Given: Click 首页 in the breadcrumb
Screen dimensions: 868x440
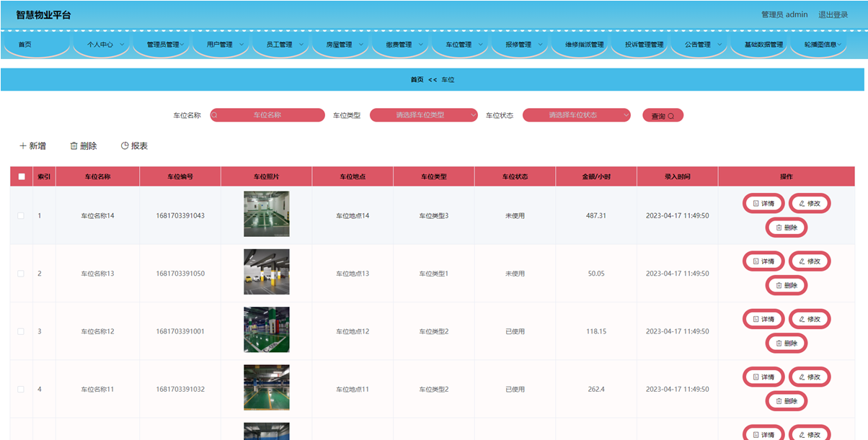Looking at the screenshot, I should pyautogui.click(x=417, y=80).
